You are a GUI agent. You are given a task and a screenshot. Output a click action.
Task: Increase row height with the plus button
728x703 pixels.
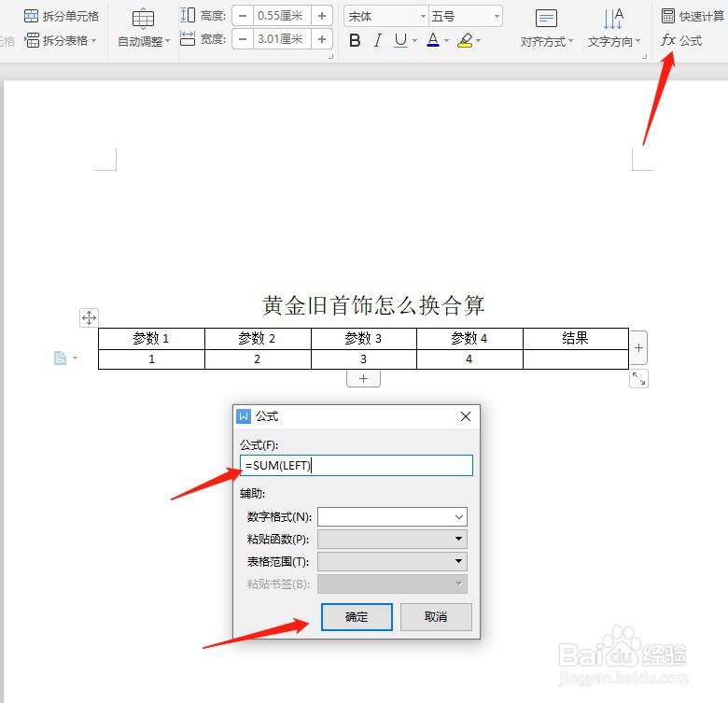coord(322,16)
